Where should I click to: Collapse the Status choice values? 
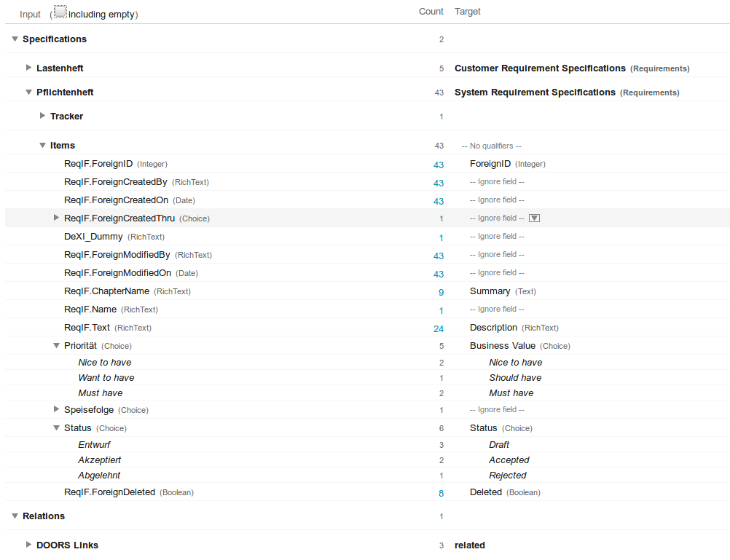click(56, 427)
